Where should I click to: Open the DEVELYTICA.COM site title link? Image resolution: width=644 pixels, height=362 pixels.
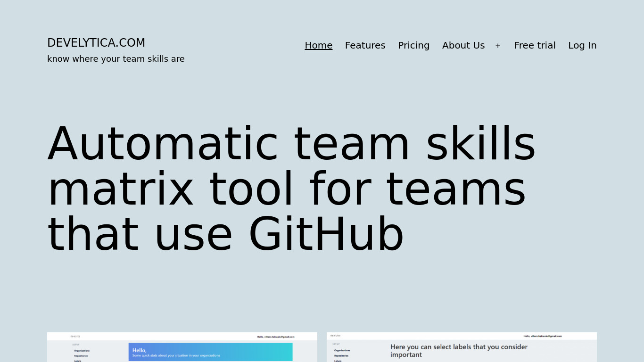(x=96, y=43)
